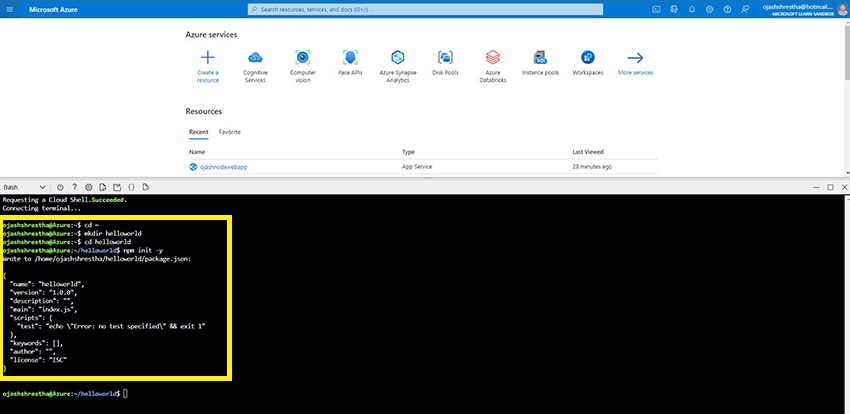Open Azure Synapse Analytics
The height and width of the screenshot is (414, 850).
click(x=398, y=67)
